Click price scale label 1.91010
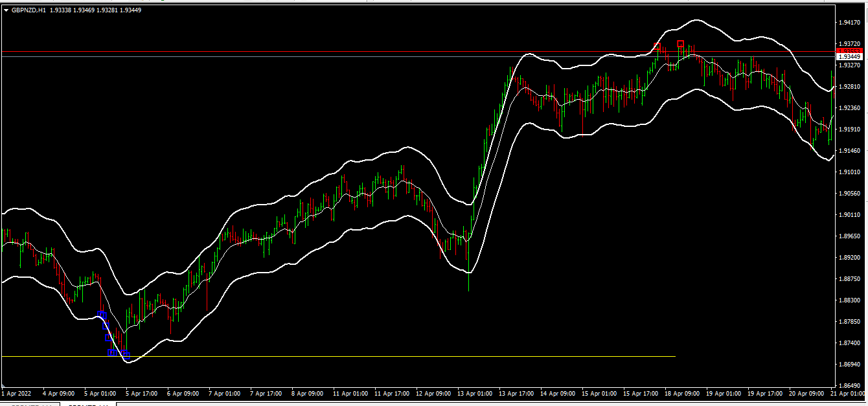The width and height of the screenshot is (868, 406). [x=849, y=172]
